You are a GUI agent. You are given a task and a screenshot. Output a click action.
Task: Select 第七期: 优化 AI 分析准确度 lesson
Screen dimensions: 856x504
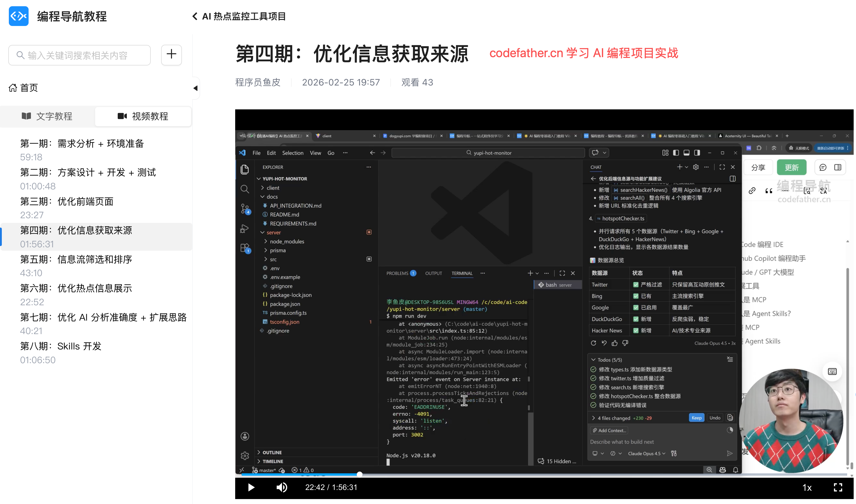point(103,317)
